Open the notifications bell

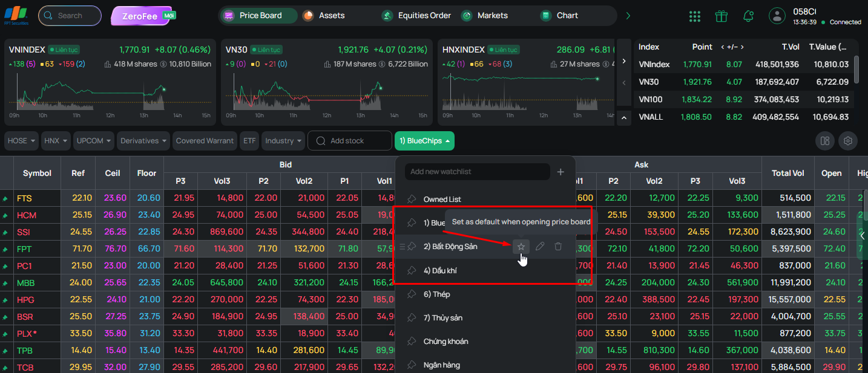click(749, 16)
